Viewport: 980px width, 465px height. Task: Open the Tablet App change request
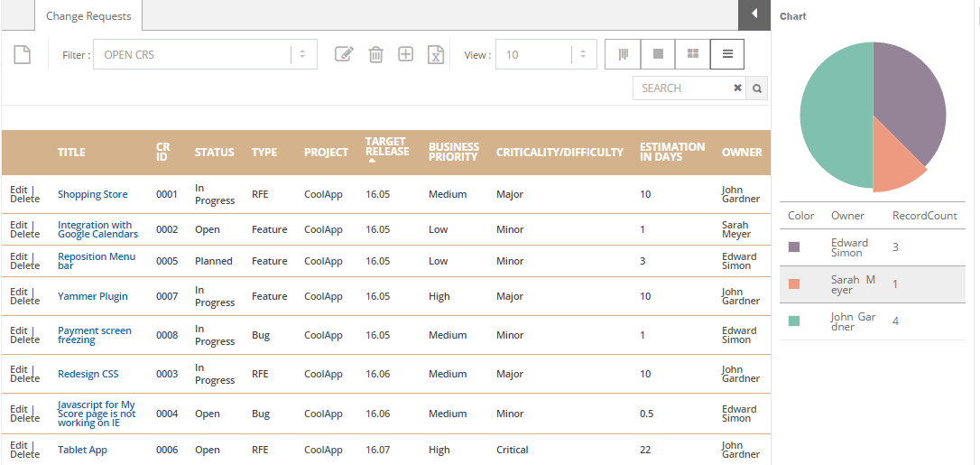coord(82,450)
